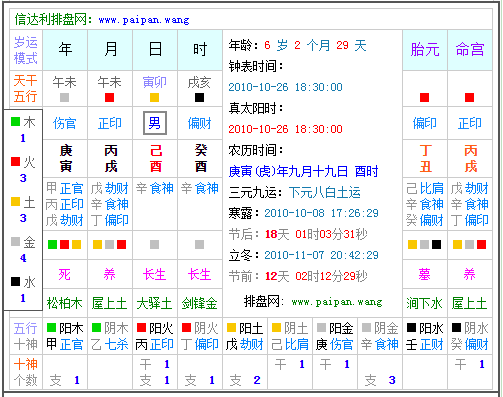Click the 阴水 癸 偏财 cell
This screenshot has height=397, width=503.
point(470,336)
